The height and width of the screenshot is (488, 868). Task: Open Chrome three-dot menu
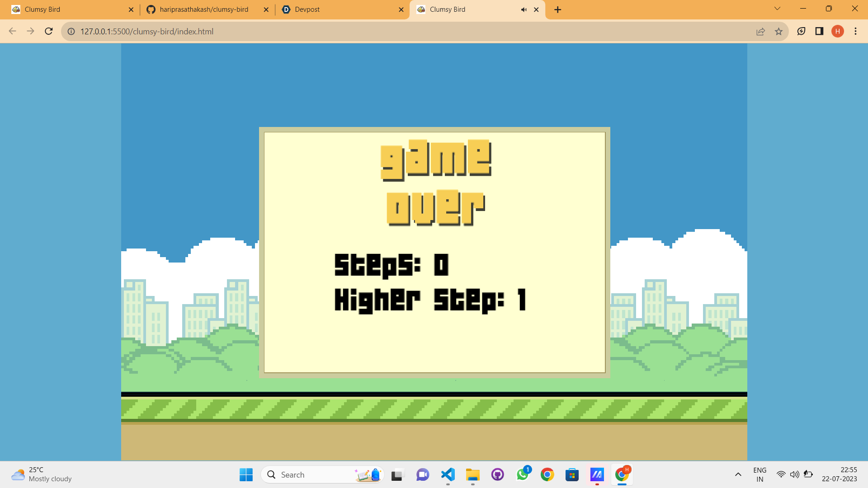[x=855, y=31]
